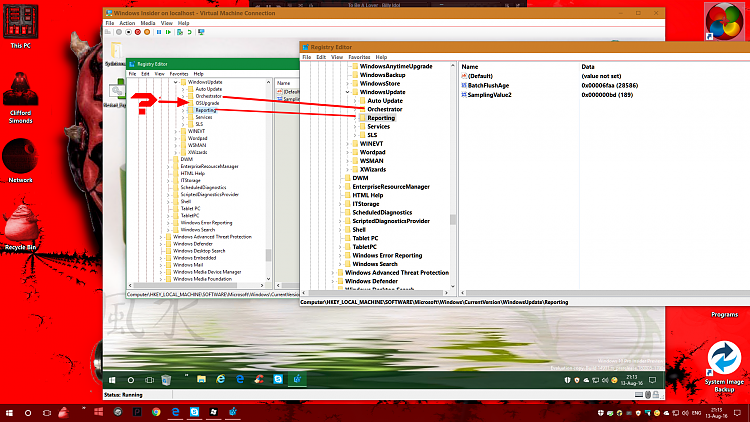Click the orange Save VM state icon
The height and width of the screenshot is (422, 750).
[x=147, y=32]
